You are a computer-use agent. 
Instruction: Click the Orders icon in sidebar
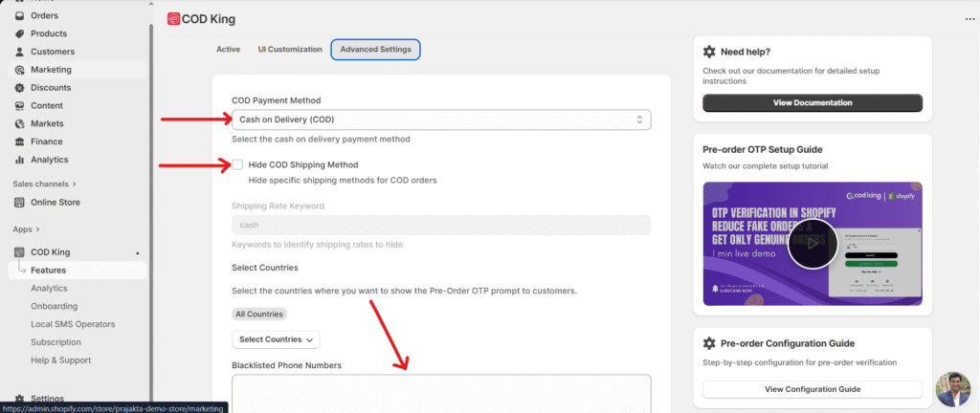click(x=21, y=15)
